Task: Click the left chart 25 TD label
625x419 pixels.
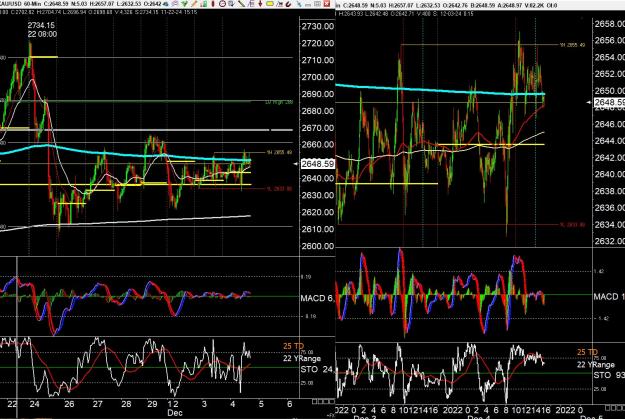Action: [293, 346]
